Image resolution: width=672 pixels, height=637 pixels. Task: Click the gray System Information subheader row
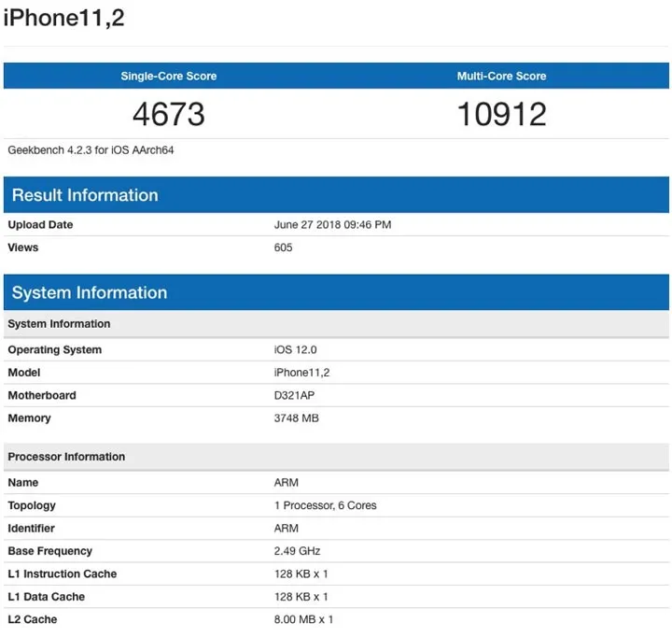coord(59,324)
